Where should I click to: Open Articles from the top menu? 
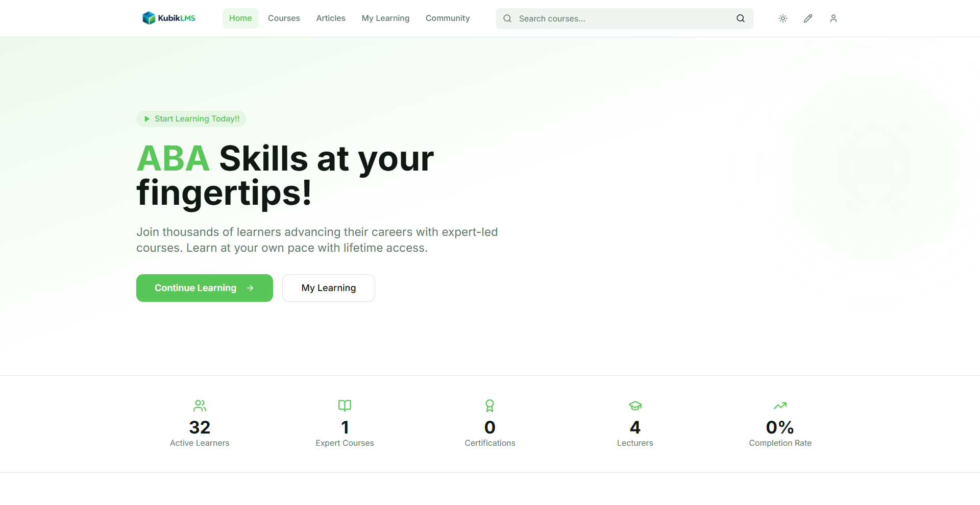(331, 18)
